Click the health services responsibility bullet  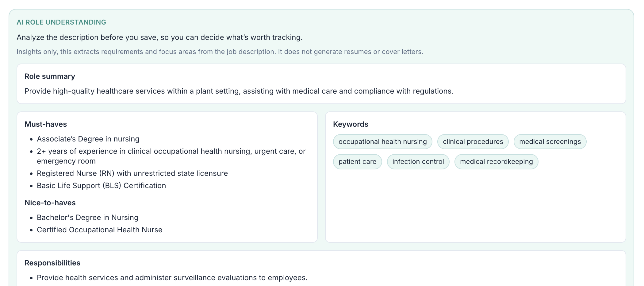coord(172,277)
